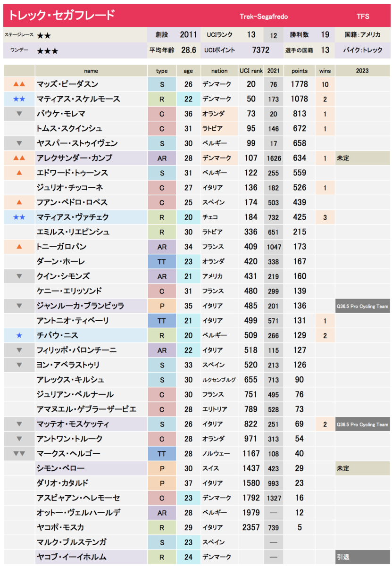Screen dimensions: 392x566
Task: Select the UCI rank column header
Action: [x=251, y=71]
